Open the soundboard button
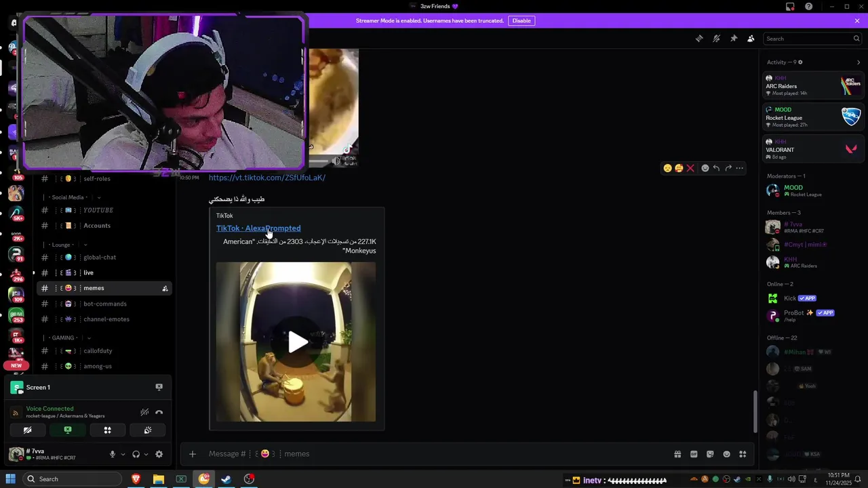Viewport: 868px width, 488px height. click(148, 430)
